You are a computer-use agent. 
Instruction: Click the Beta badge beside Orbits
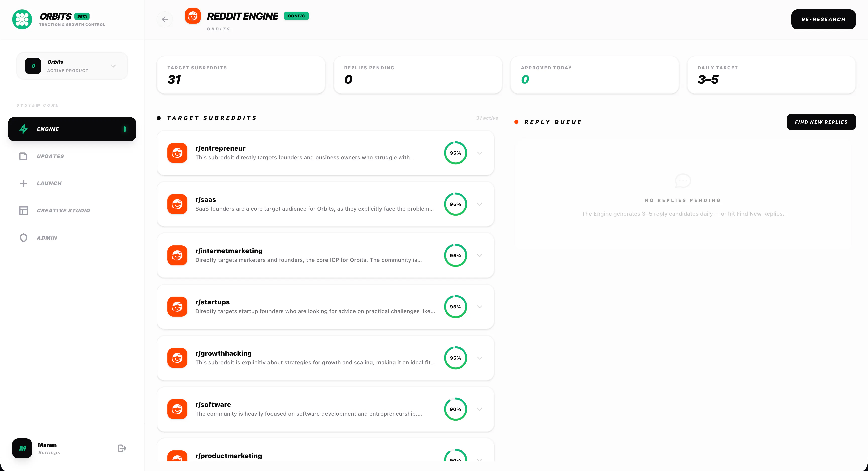point(82,16)
